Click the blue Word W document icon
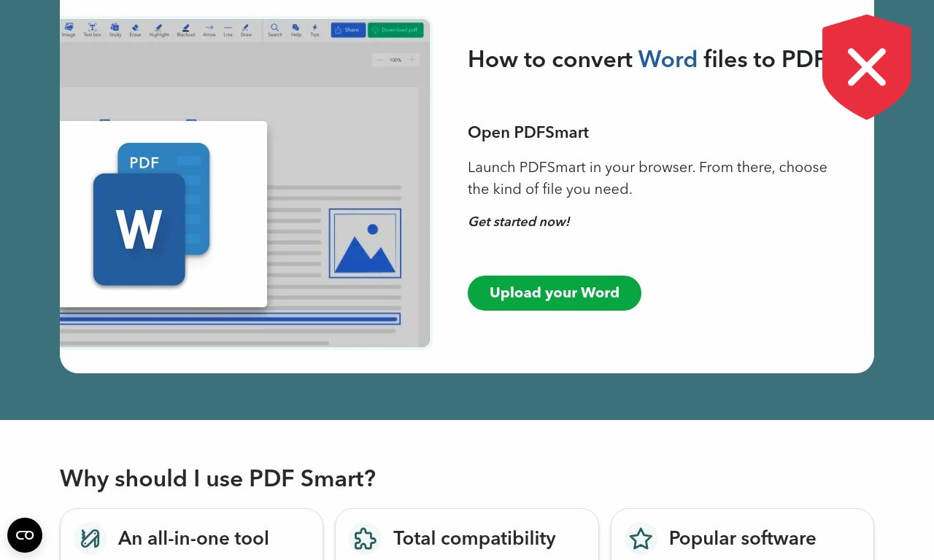Image resolution: width=934 pixels, height=560 pixels. (139, 229)
